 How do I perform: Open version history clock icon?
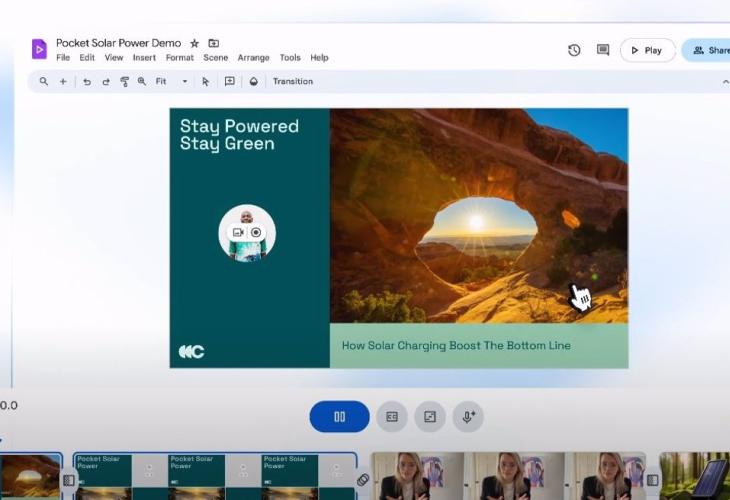tap(574, 50)
